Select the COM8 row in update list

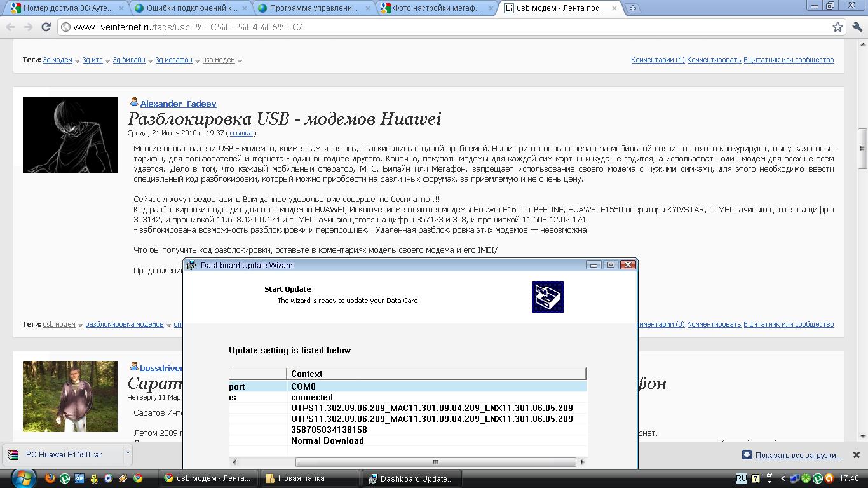[x=407, y=386]
